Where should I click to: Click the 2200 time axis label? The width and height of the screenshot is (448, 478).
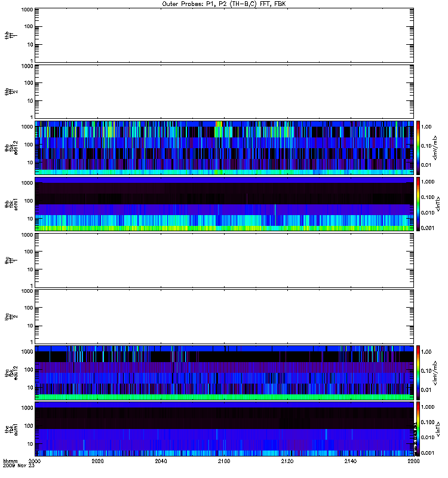pyautogui.click(x=413, y=461)
